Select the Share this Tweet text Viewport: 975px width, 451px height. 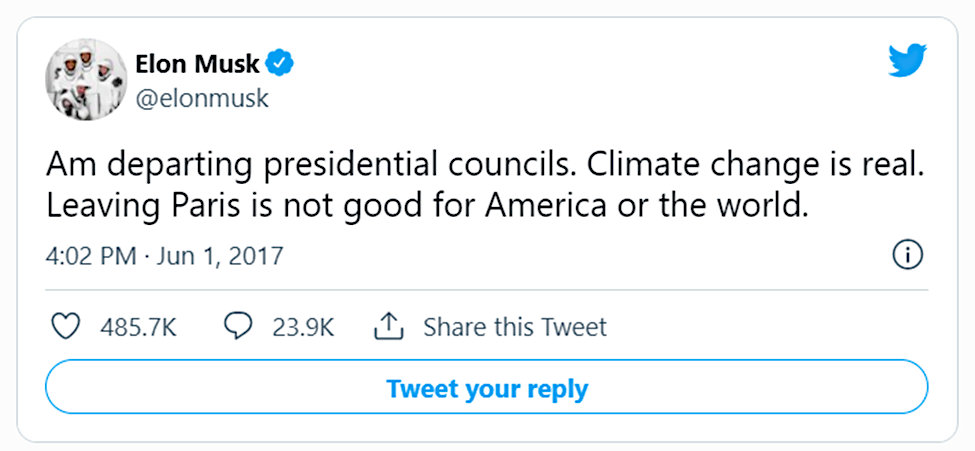pos(515,327)
